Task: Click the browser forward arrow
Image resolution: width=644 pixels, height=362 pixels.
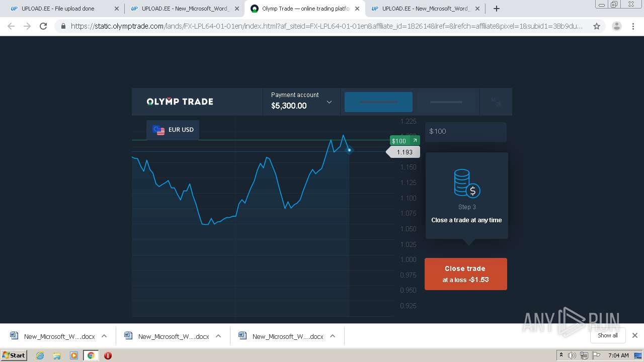Action: tap(27, 26)
